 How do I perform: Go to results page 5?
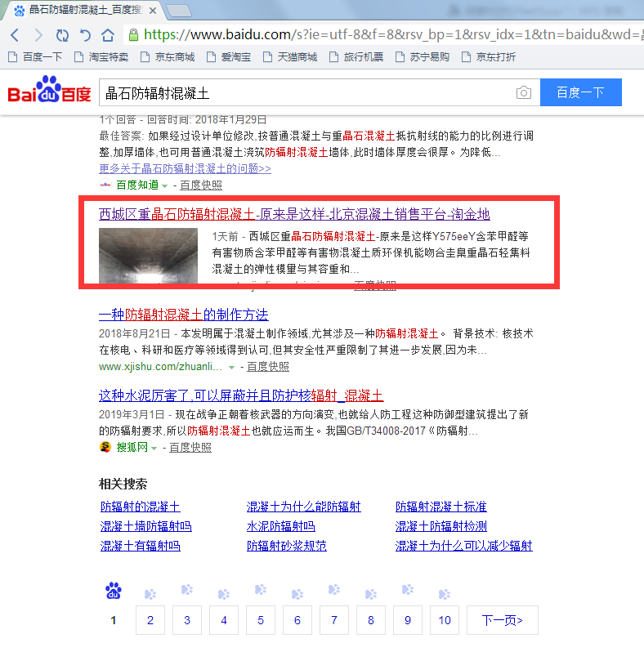point(261,620)
